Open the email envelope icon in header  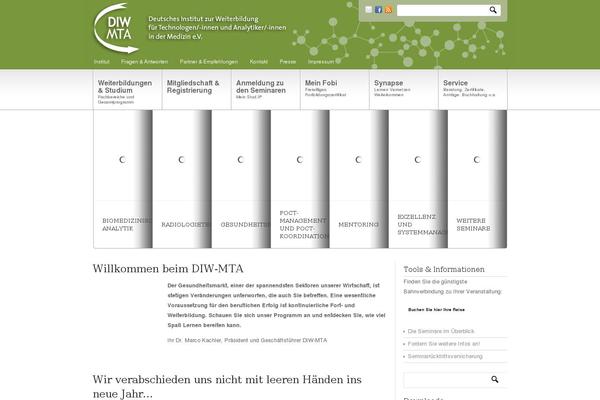[x=368, y=10]
